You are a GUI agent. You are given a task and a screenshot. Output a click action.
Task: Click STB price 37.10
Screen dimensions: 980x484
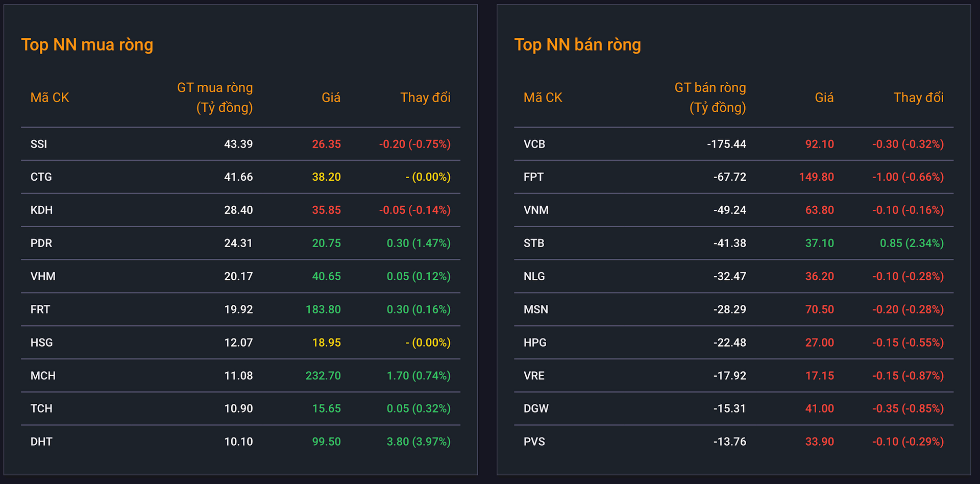(819, 243)
